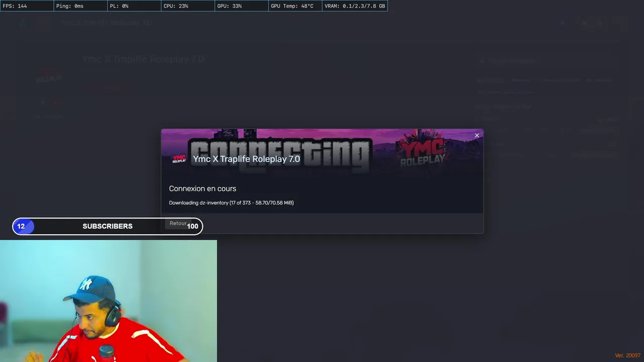This screenshot has width=644, height=362.
Task: Click the blue 12 subscriber count bubble
Action: click(23, 226)
